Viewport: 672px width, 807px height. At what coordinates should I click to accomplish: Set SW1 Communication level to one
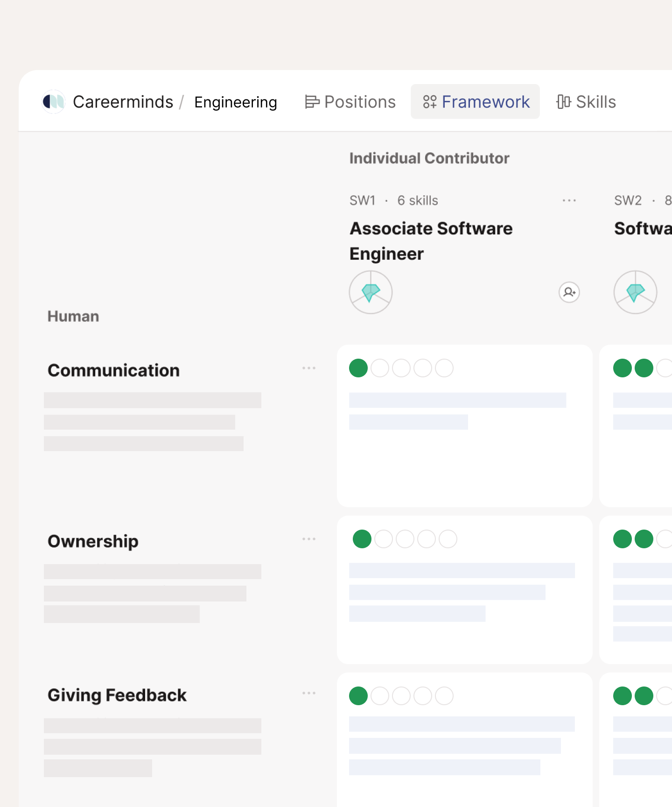click(358, 368)
